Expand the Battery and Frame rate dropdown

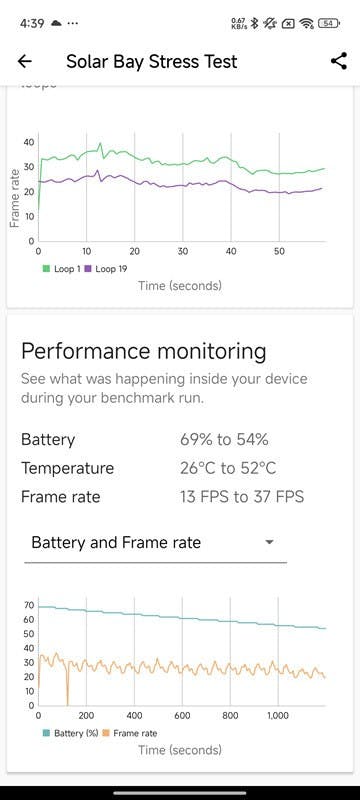click(155, 543)
